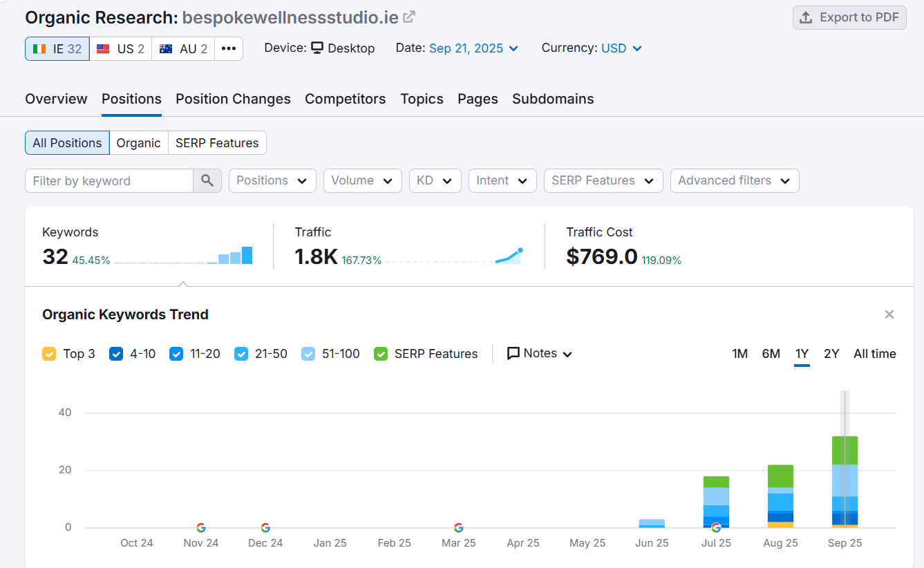Select the AU flag database
Image resolution: width=924 pixels, height=568 pixels.
183,48
